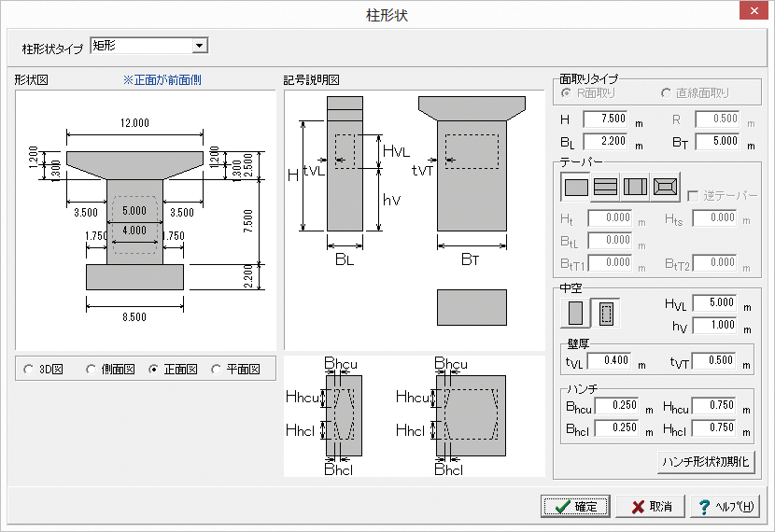Click the H height input field
The image size is (775, 532).
tap(607, 119)
